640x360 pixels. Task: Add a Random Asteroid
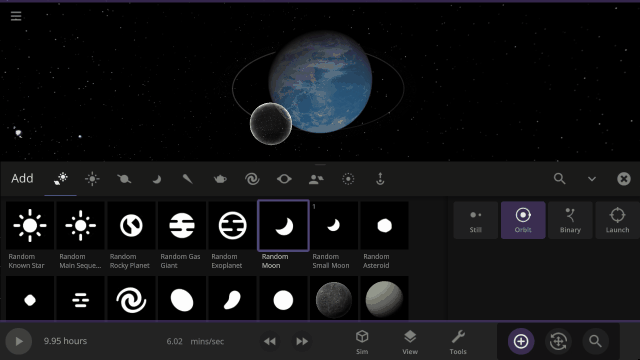[x=384, y=225]
